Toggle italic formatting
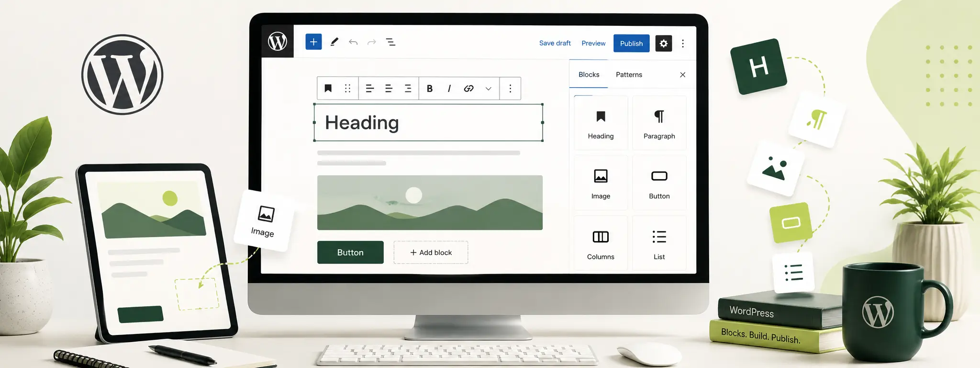980x368 pixels. point(449,88)
